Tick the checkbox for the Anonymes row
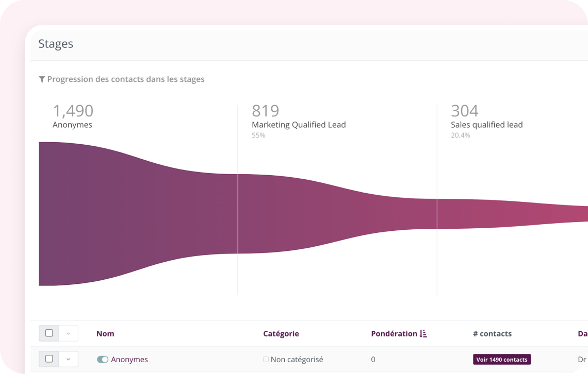588x374 pixels. [x=49, y=359]
